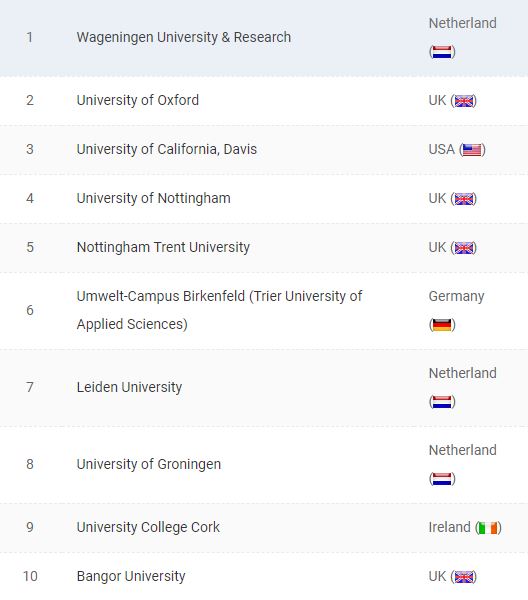528x600 pixels.
Task: Click the Netherlands flag beside Wageningen University
Action: (x=442, y=52)
